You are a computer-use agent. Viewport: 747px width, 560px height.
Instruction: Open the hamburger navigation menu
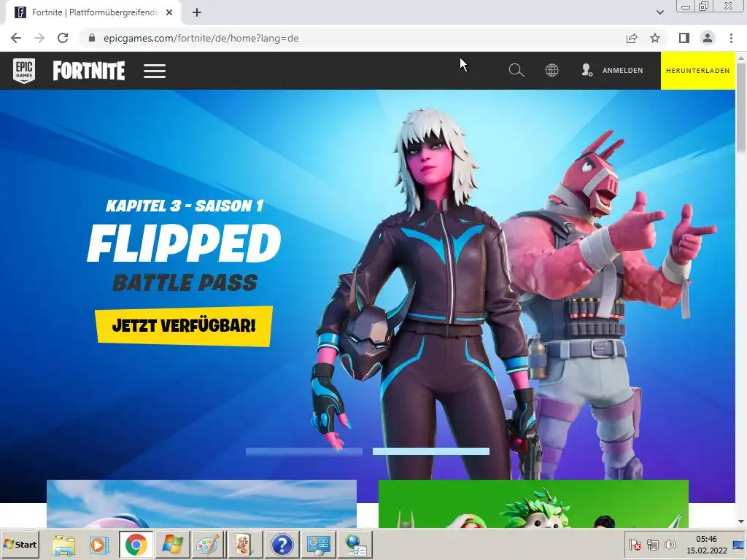tap(155, 71)
